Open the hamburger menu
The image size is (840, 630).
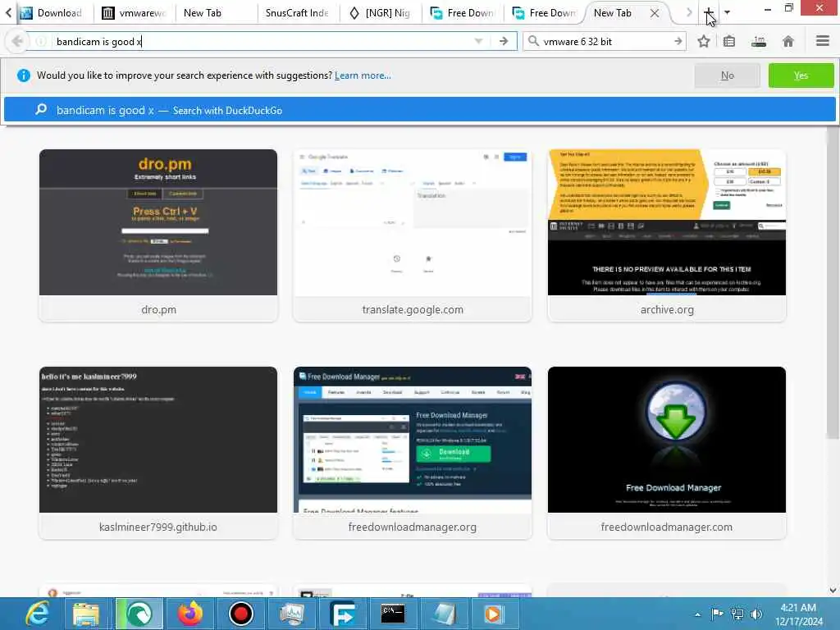(x=823, y=41)
